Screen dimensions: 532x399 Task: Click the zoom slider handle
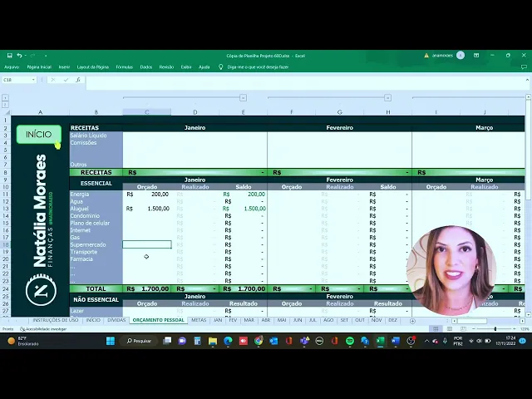coord(495,329)
